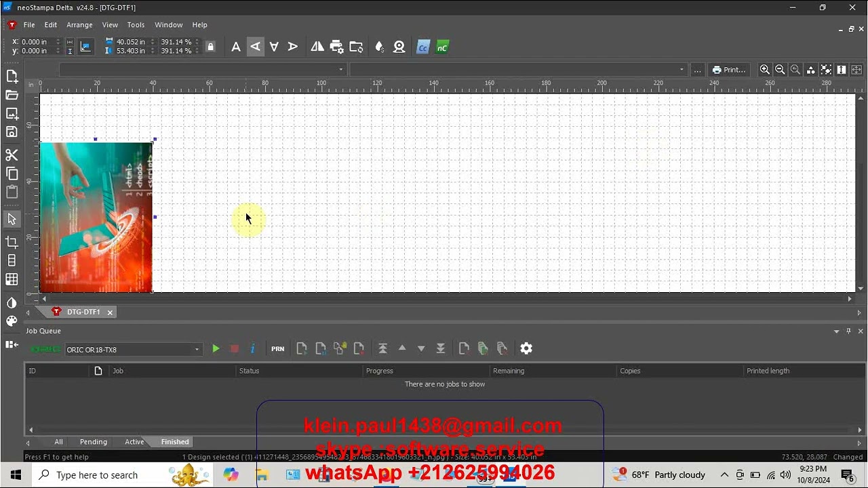Click the green play button in Job Queue

pyautogui.click(x=216, y=348)
